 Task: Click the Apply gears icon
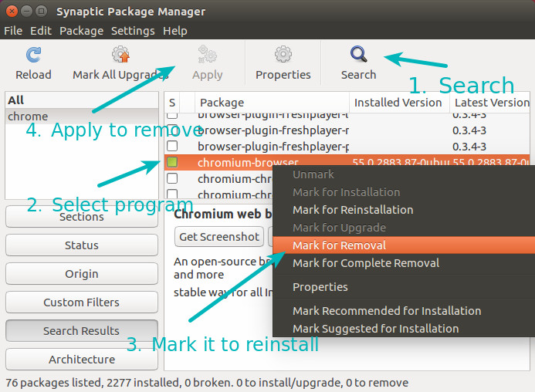click(x=207, y=55)
